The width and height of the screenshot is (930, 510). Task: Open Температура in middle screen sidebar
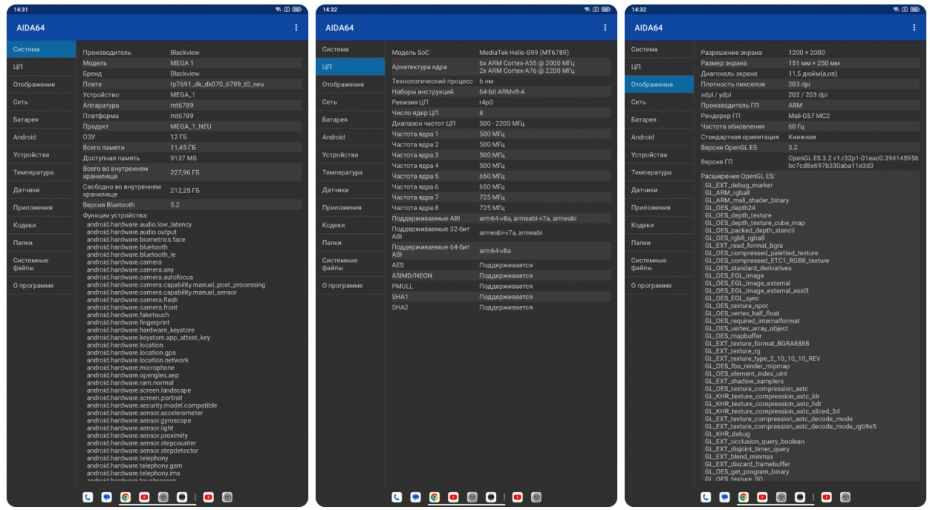pyautogui.click(x=351, y=172)
